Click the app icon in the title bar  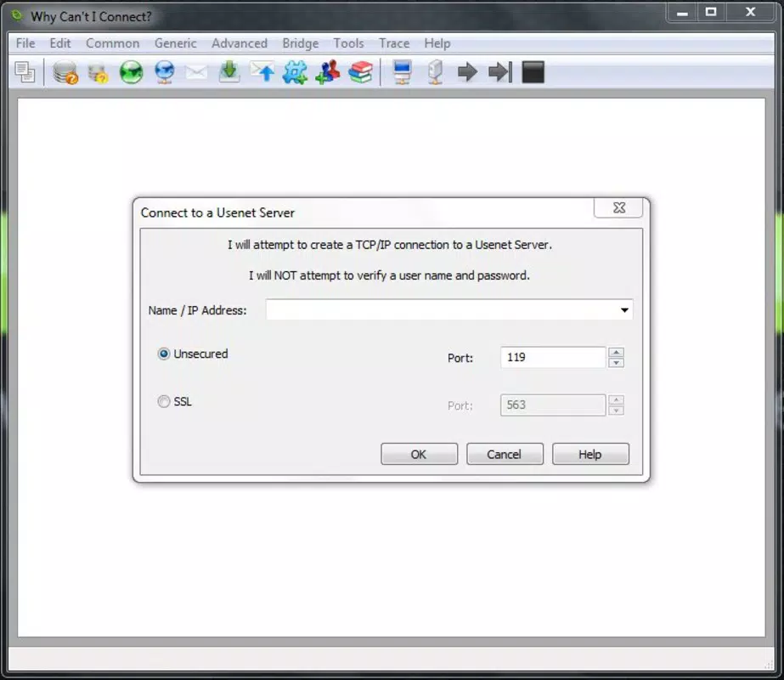pyautogui.click(x=18, y=16)
